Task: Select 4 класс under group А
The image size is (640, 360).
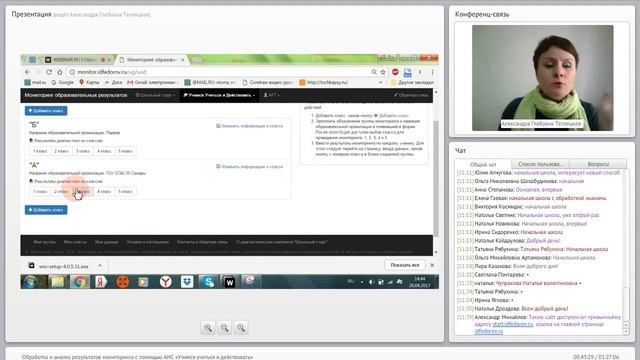Action: [x=104, y=191]
